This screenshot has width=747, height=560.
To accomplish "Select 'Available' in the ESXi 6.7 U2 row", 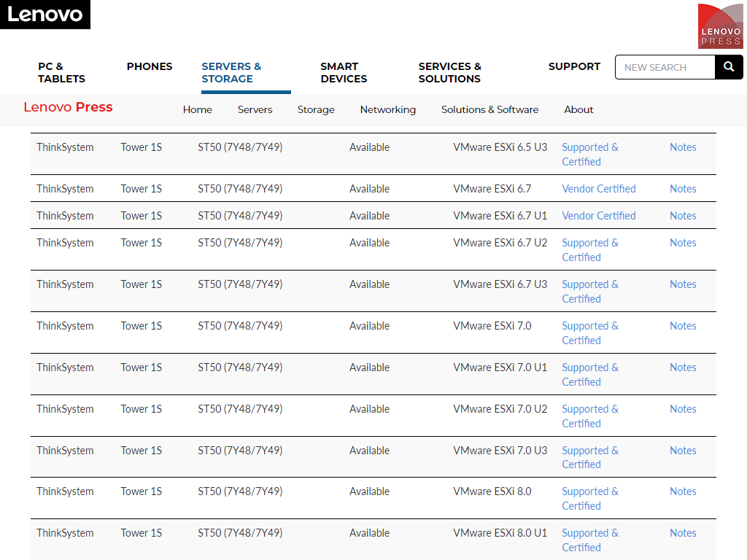I will [x=369, y=243].
